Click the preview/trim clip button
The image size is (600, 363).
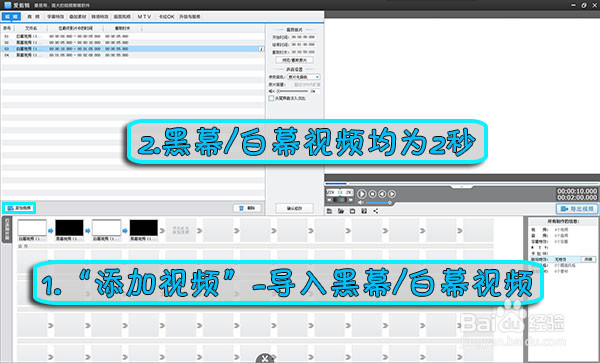point(295,60)
